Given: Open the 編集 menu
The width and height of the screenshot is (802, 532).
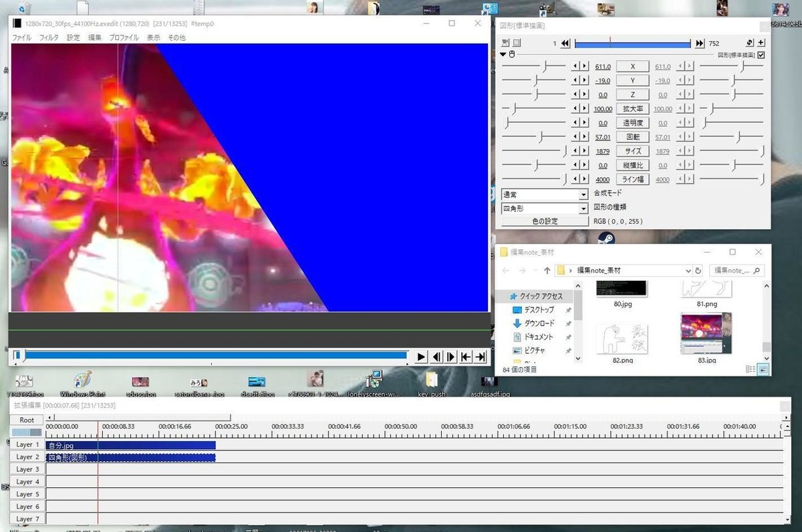Looking at the screenshot, I should tap(95, 38).
